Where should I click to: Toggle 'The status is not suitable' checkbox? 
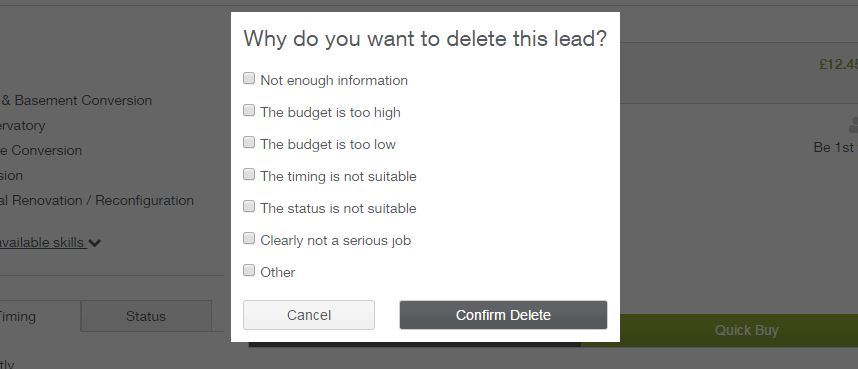(249, 206)
